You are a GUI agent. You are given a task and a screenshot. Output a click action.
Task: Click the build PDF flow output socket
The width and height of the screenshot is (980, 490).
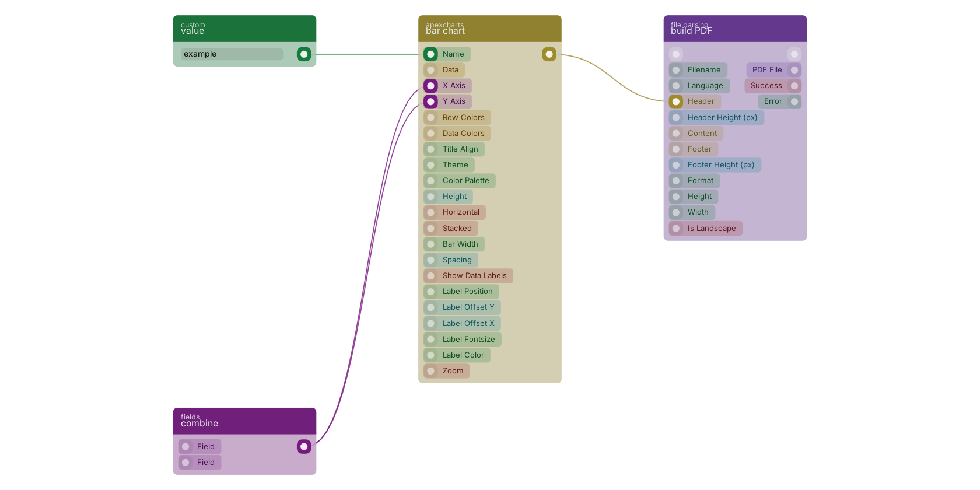794,54
